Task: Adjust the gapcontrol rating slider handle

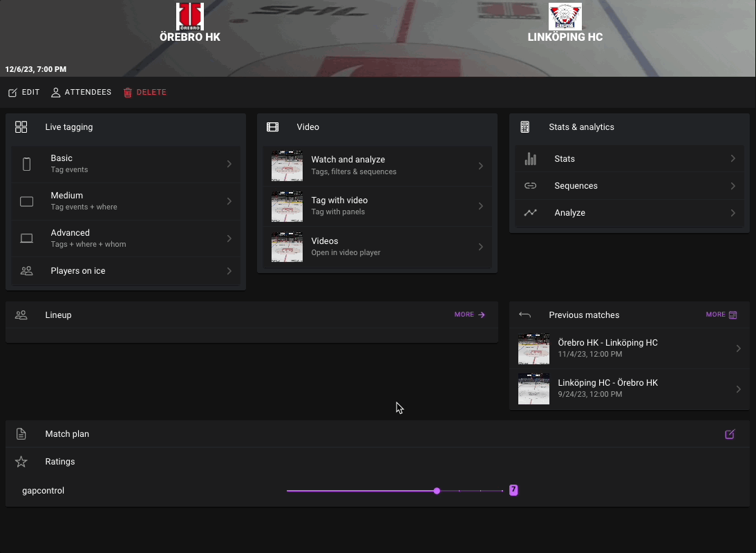Action: 437,491
